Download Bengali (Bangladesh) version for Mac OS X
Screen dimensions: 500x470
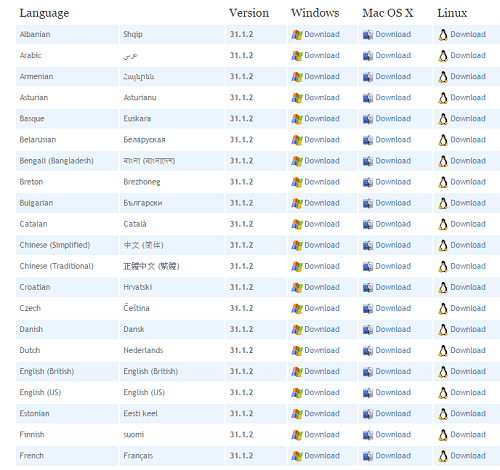(393, 161)
